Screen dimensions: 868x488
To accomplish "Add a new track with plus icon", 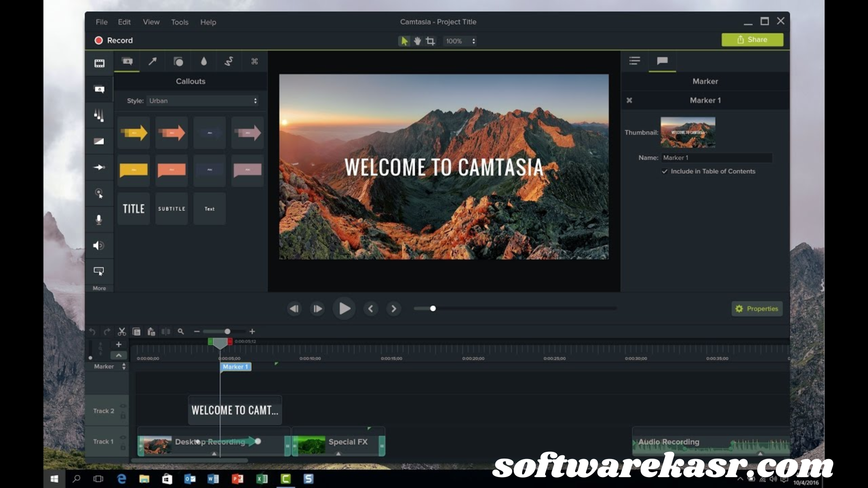I will (x=118, y=344).
